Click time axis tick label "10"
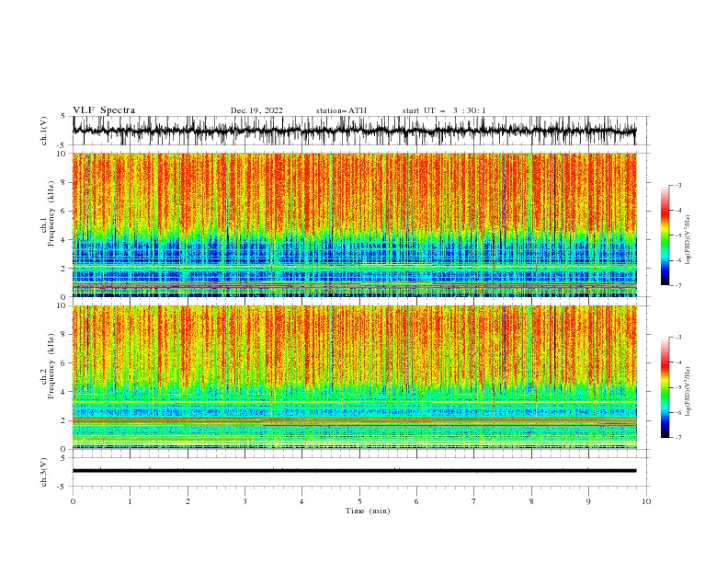 pos(646,501)
